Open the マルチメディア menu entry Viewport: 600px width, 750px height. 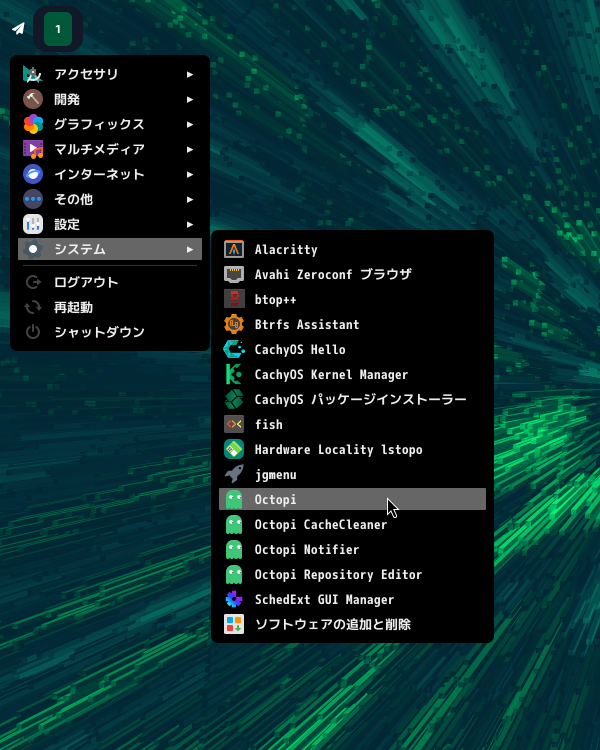110,149
